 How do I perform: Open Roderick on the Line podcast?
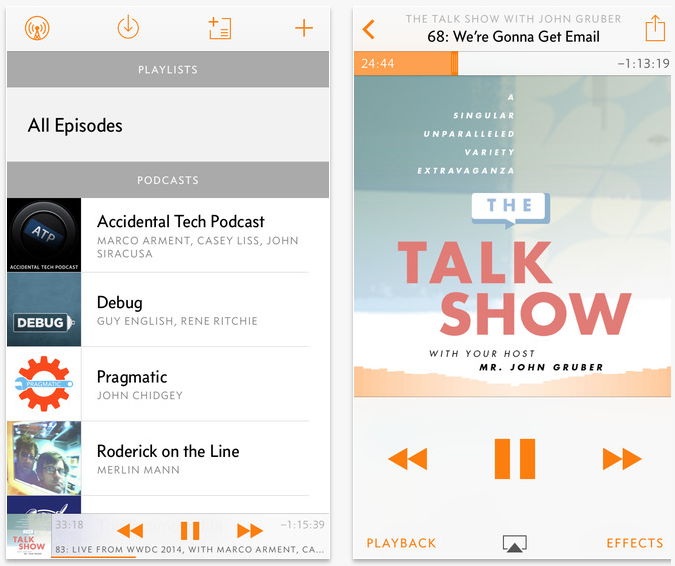pos(168,458)
